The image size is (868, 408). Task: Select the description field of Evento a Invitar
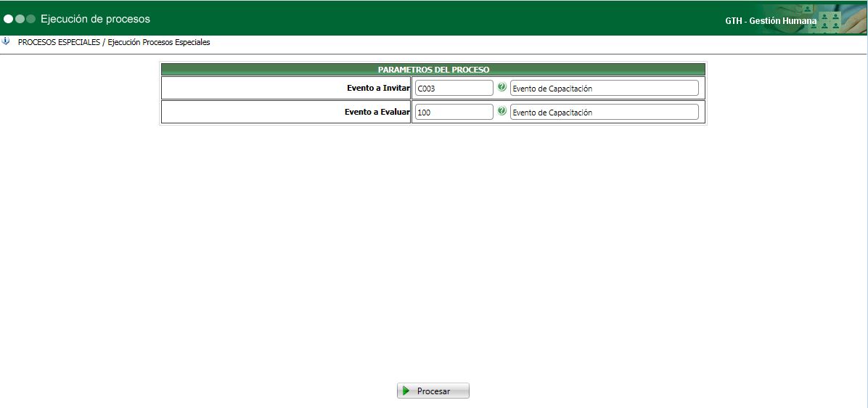click(x=604, y=88)
